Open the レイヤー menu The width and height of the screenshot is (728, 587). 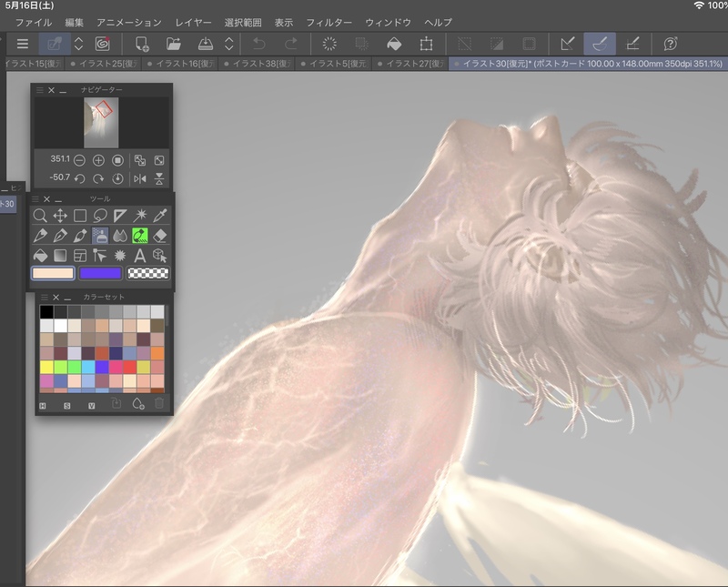193,22
